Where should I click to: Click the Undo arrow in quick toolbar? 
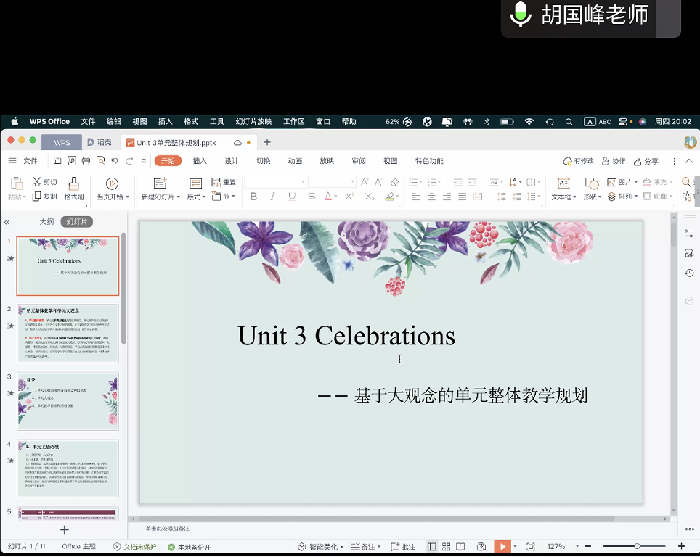[x=116, y=161]
